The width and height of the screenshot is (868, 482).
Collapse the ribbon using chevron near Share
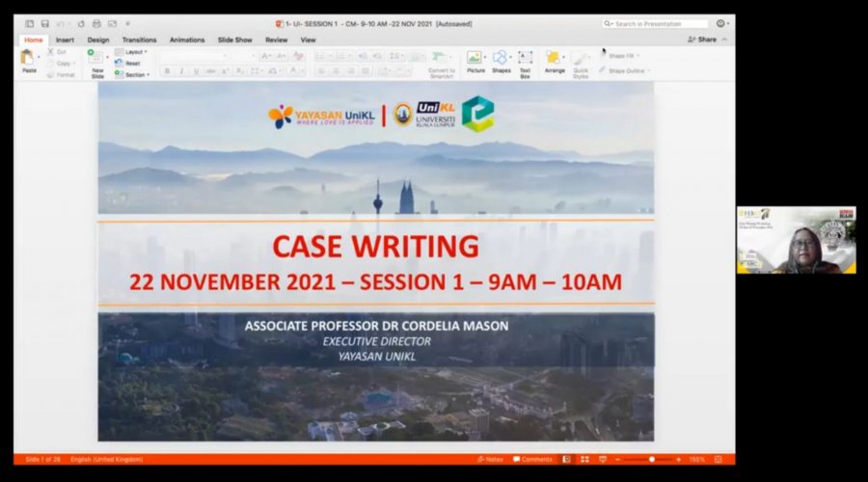point(726,40)
